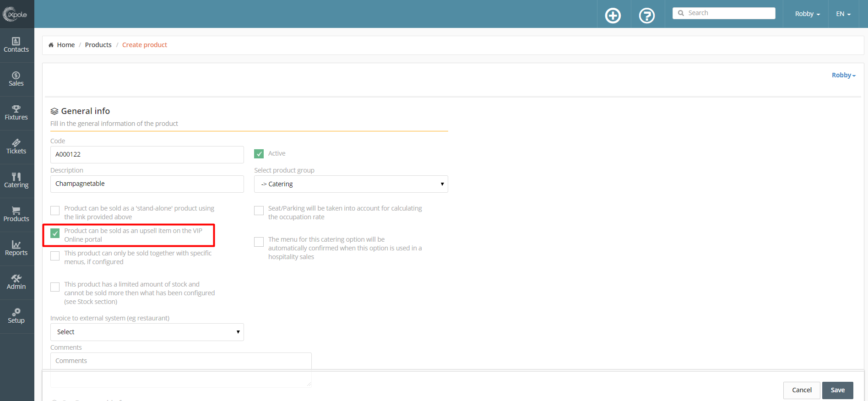Open the Tickets section
Viewport: 868px width, 401px height.
pos(16,146)
